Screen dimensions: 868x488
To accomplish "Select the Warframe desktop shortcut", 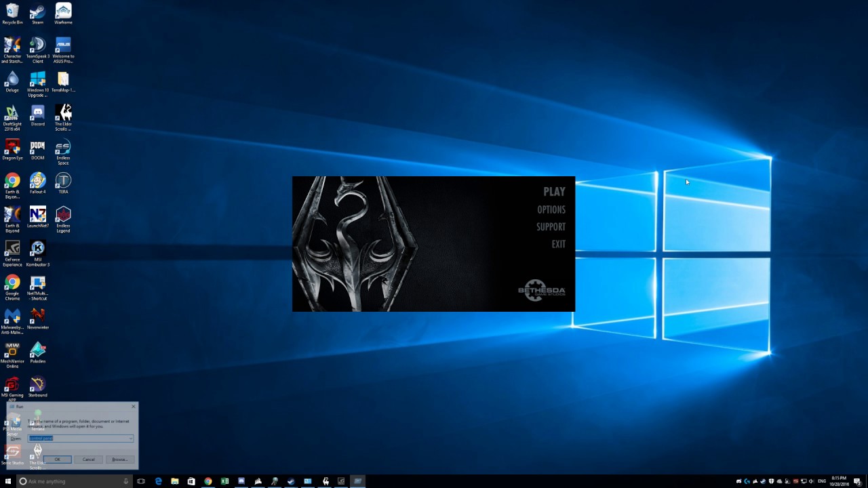I will click(x=63, y=14).
